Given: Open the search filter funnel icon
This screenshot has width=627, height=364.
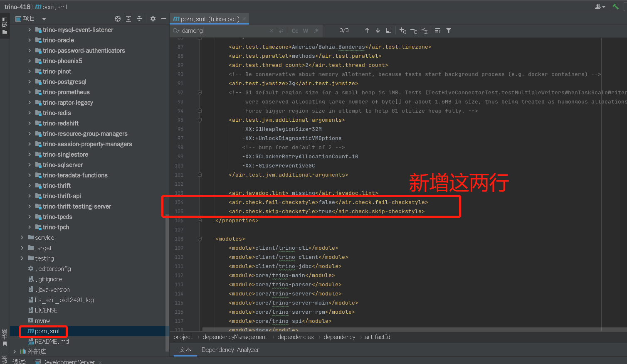Looking at the screenshot, I should click(449, 30).
